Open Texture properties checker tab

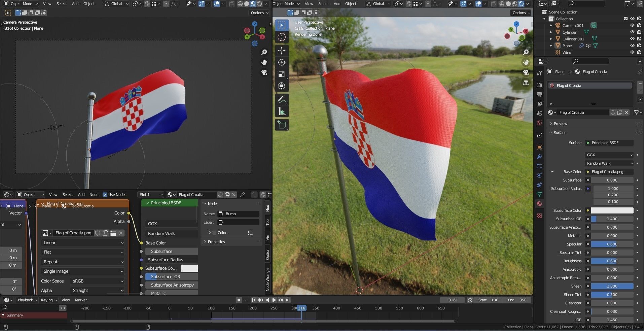pos(539,216)
